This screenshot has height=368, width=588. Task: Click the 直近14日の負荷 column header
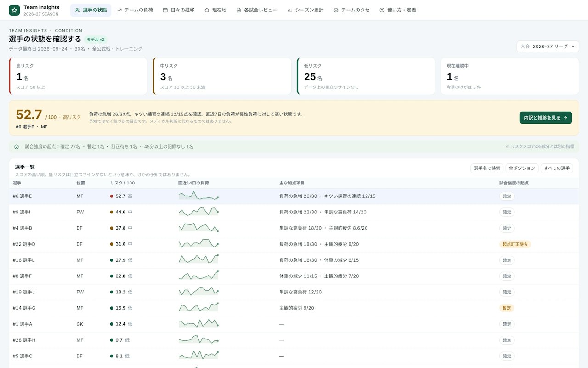[x=193, y=183]
